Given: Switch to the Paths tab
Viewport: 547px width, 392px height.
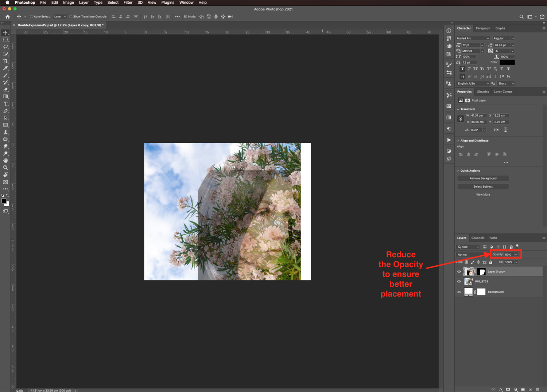Looking at the screenshot, I should (x=493, y=238).
